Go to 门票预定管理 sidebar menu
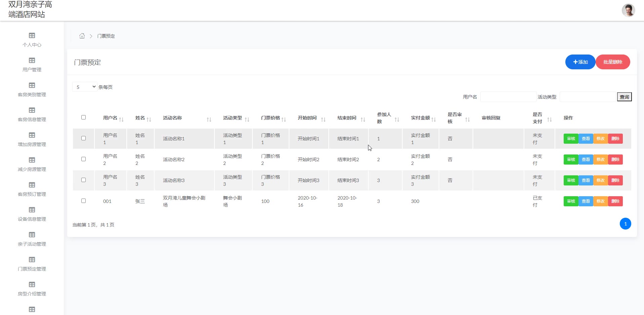The width and height of the screenshot is (644, 315). click(32, 264)
